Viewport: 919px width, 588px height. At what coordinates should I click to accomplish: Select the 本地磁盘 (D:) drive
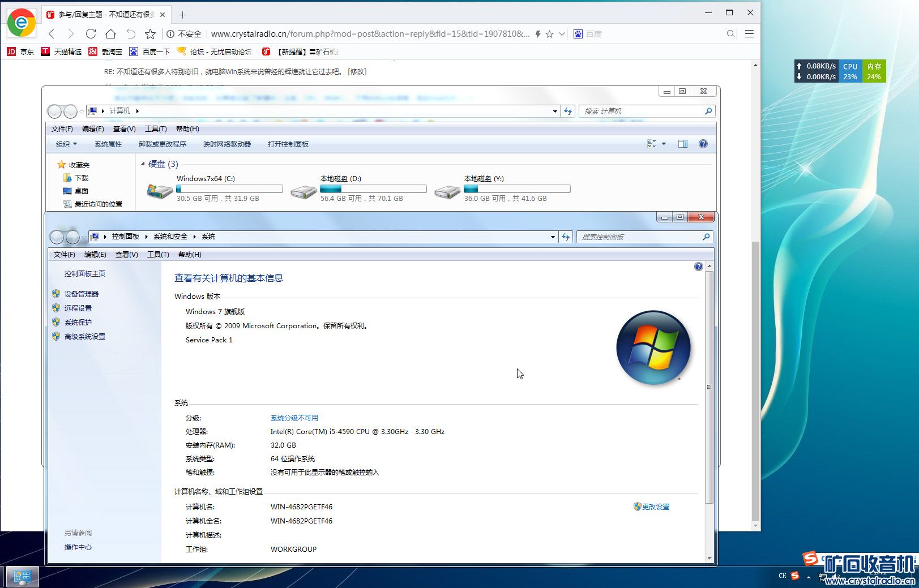(358, 188)
